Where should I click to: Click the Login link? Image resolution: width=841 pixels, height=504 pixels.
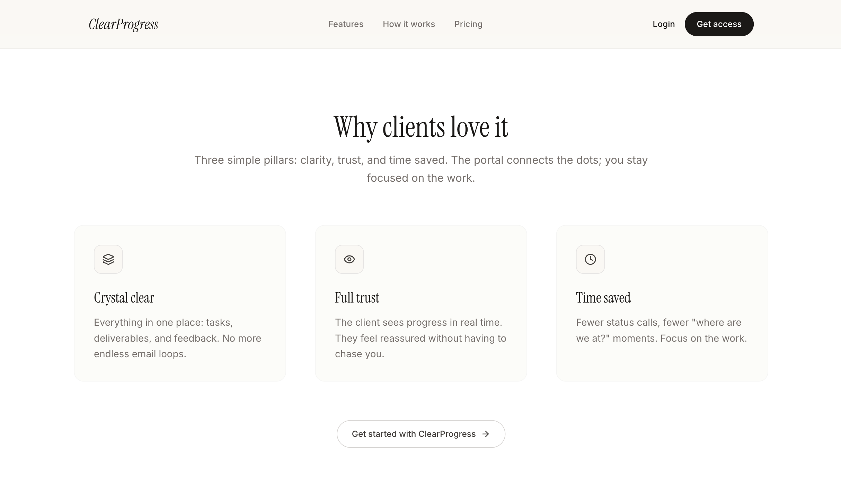tap(664, 24)
